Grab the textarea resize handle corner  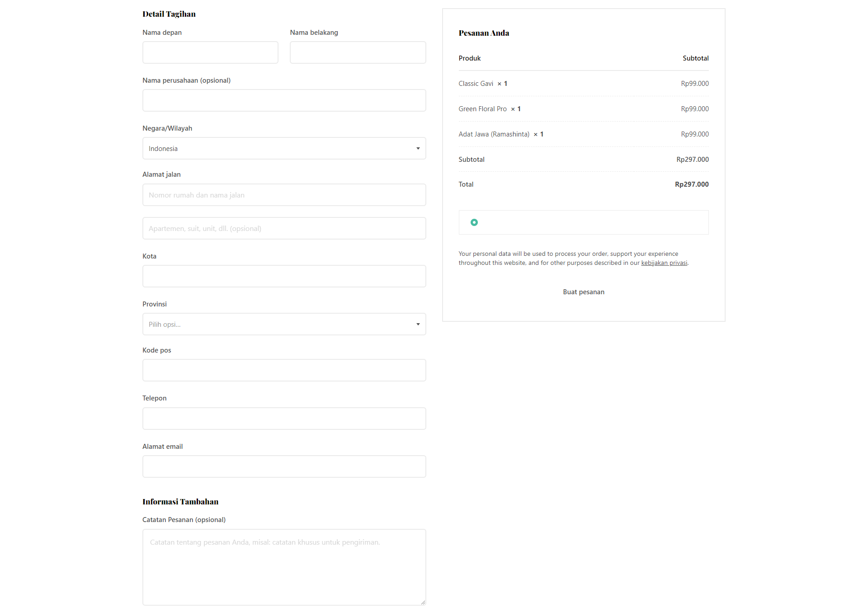tap(423, 602)
